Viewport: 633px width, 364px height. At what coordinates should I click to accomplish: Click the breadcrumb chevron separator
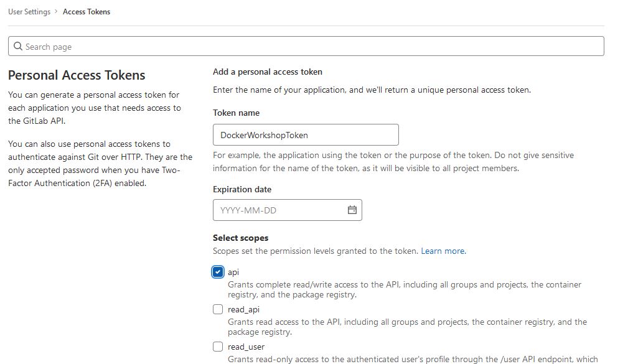57,12
